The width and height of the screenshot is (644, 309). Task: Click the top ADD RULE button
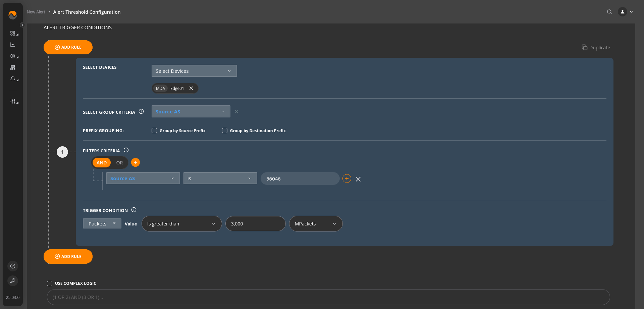click(68, 47)
